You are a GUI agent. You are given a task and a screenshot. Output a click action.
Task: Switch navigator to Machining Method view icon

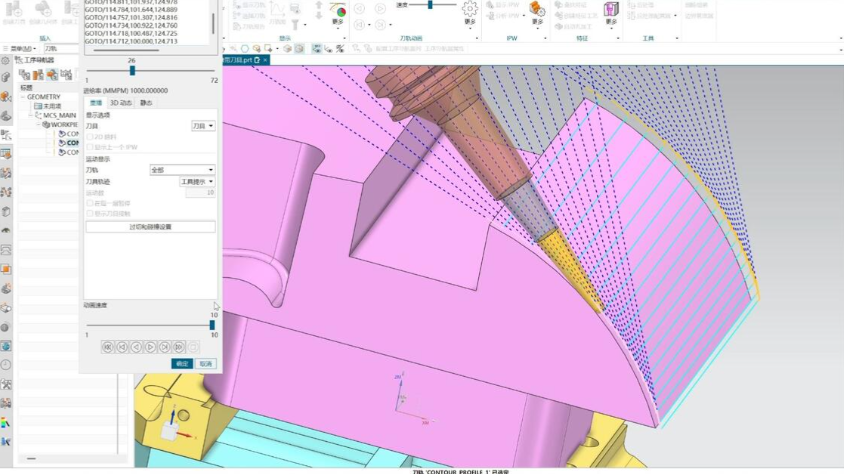click(66, 74)
